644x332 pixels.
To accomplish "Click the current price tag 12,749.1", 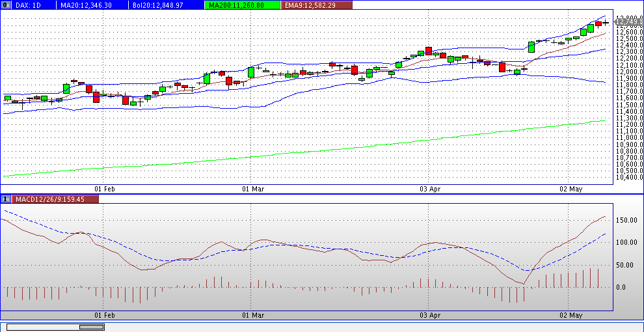I will point(629,21).
